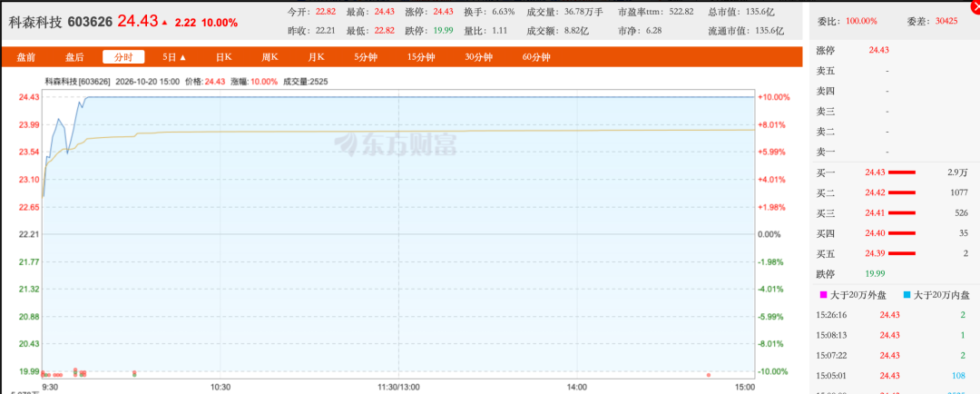Open the 周K weekly chart tab

point(270,57)
